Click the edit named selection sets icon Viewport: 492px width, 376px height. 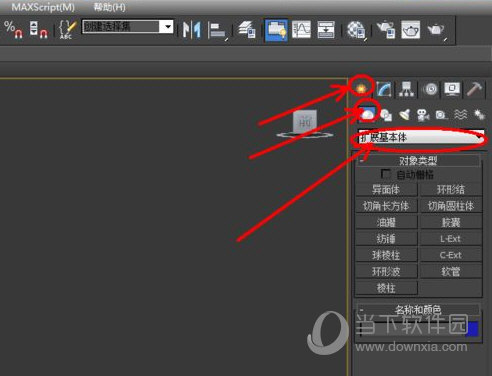(67, 30)
